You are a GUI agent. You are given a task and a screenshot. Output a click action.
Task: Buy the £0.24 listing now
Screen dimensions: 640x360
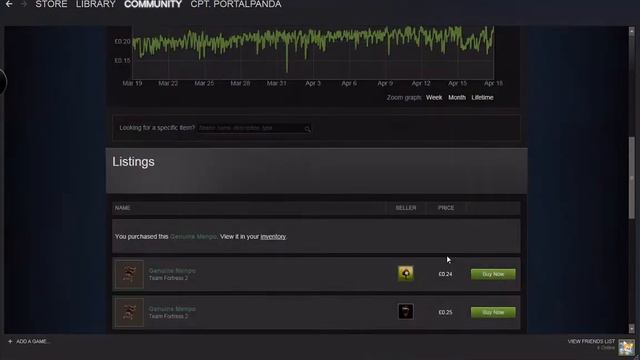(493, 274)
